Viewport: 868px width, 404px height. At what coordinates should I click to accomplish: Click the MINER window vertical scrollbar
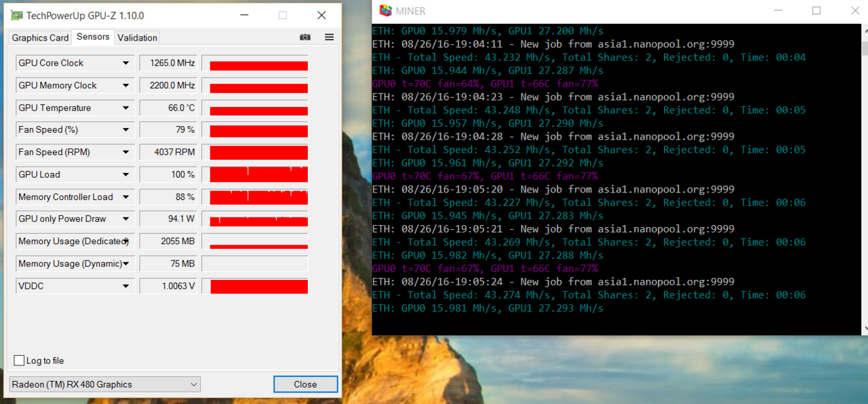(865, 179)
